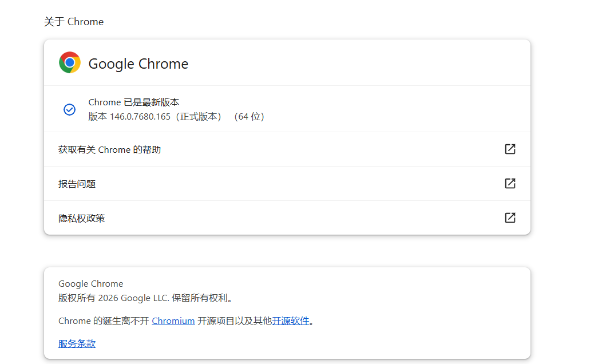Click the Google Chrome title text beside the logo
The height and width of the screenshot is (364, 602).
[x=138, y=64]
